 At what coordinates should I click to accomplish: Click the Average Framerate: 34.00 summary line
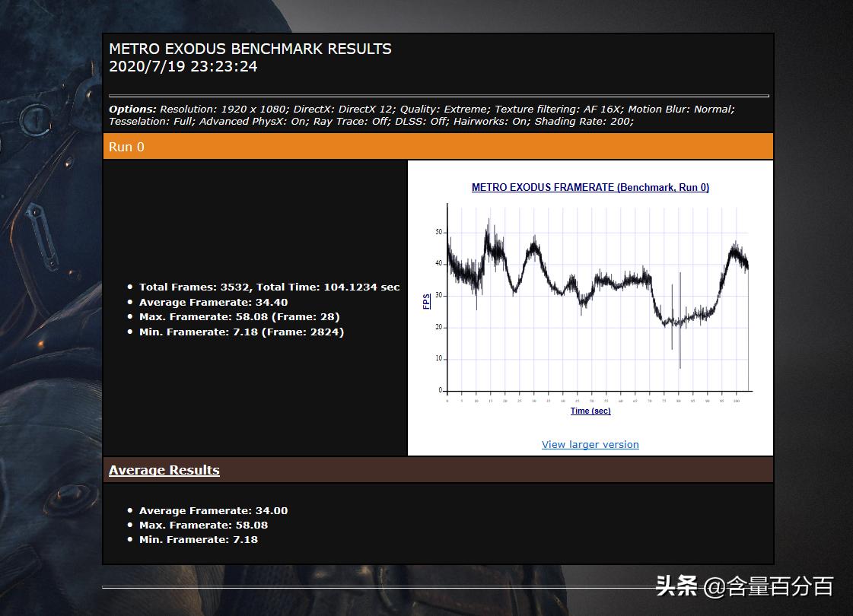(x=213, y=510)
